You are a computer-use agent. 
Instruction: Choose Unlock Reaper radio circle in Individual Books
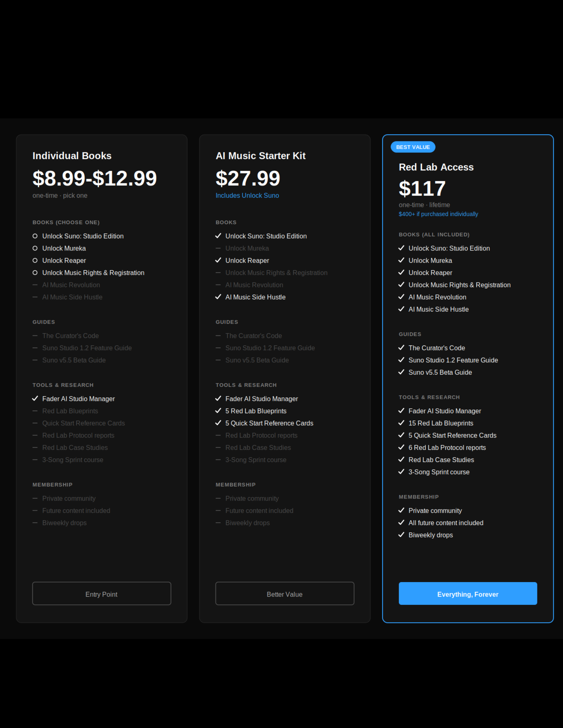35,260
